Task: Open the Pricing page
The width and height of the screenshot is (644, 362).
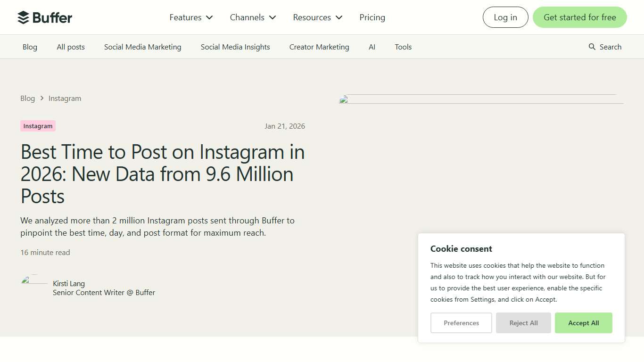Action: click(x=372, y=17)
